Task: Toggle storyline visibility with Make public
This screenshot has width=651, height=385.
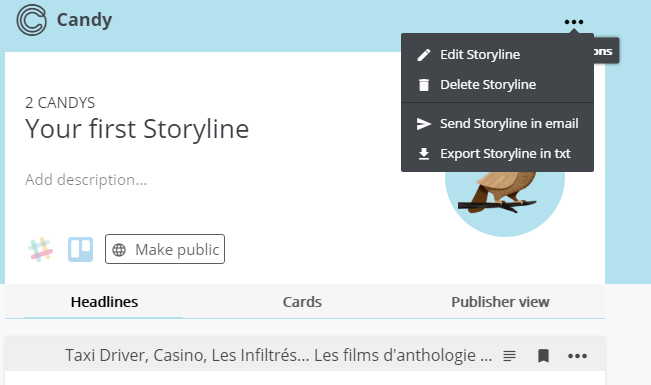Action: tap(165, 249)
